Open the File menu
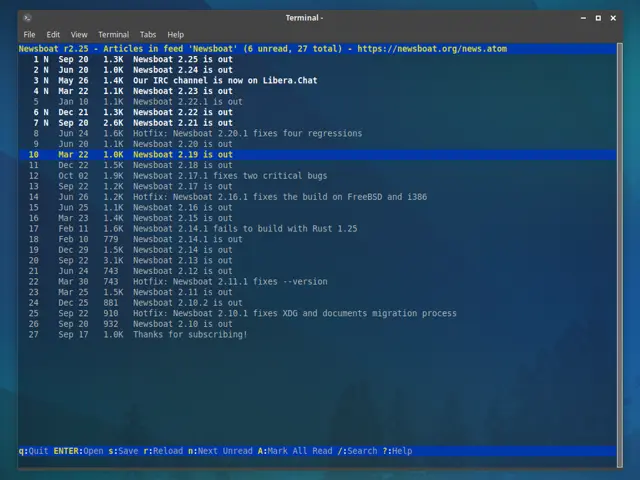Screen dimensions: 640x480 [29, 35]
